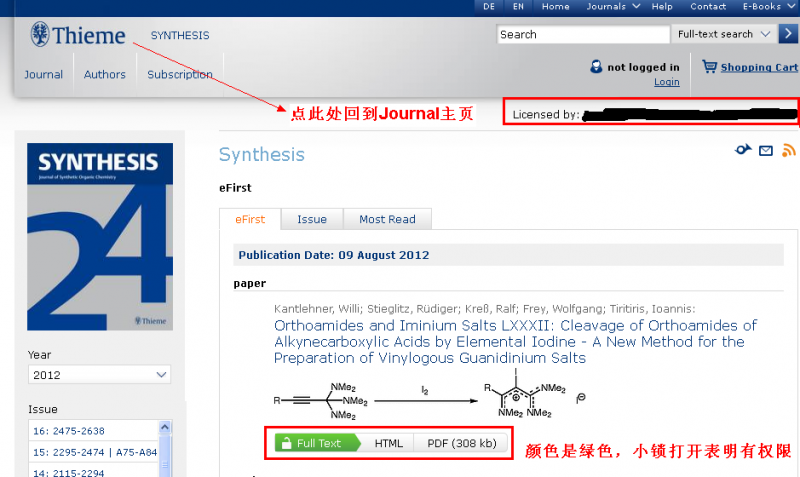This screenshot has height=477, width=800.
Task: Click the Thieme logo
Action: [78, 35]
